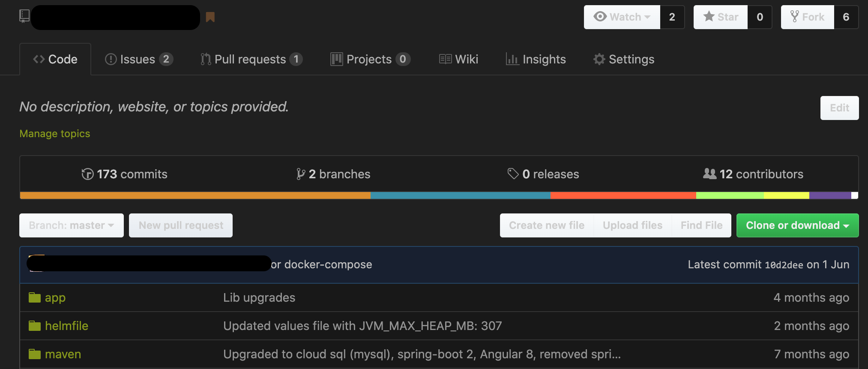Click the bookmark icon next to repo name
868x369 pixels.
(x=210, y=17)
